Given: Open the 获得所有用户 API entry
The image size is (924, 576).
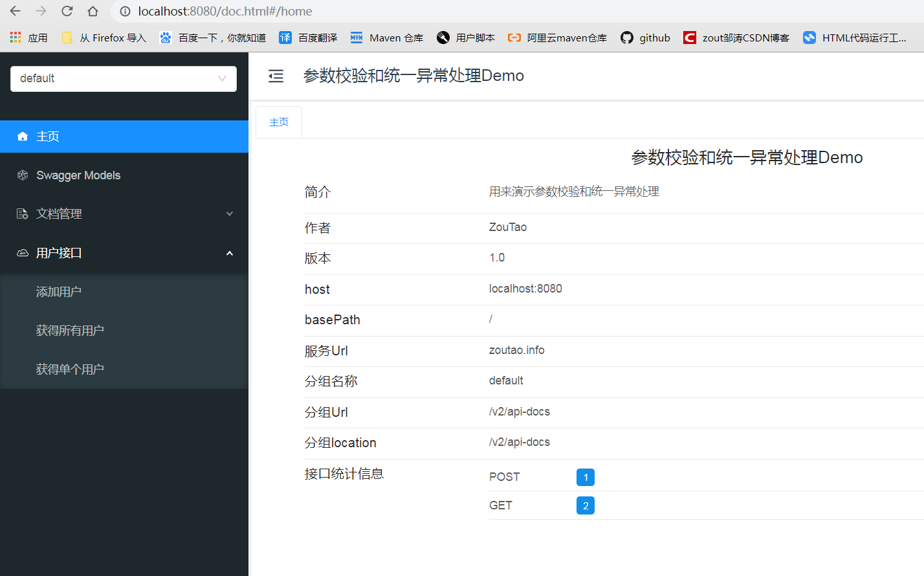Looking at the screenshot, I should [124, 331].
